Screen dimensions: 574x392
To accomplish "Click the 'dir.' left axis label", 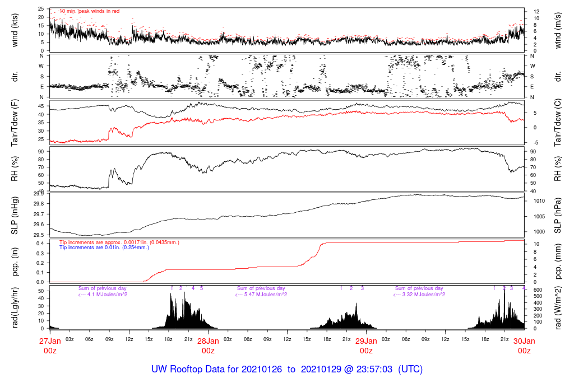I will pos(15,77).
